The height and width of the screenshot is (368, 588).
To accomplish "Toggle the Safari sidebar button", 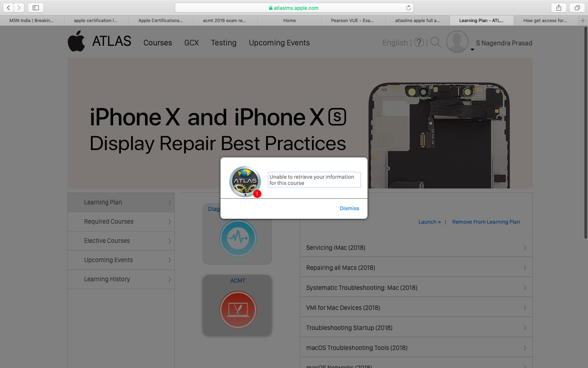I will 36,8.
